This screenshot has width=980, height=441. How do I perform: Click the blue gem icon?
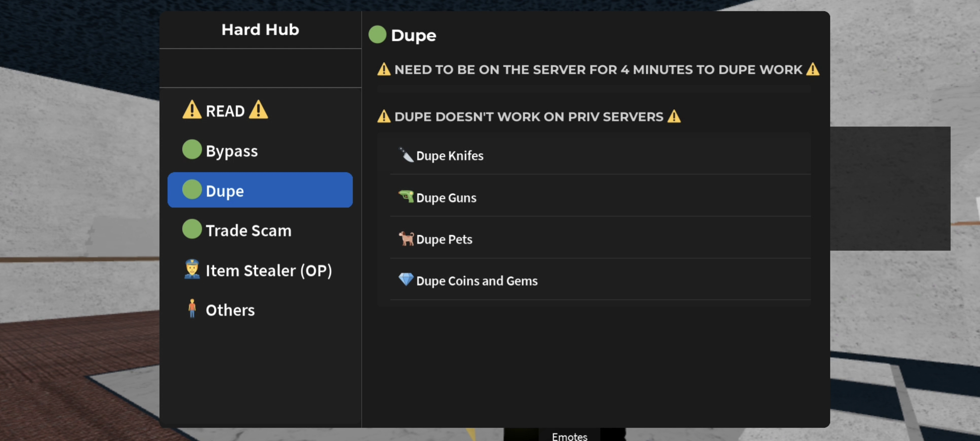[405, 280]
